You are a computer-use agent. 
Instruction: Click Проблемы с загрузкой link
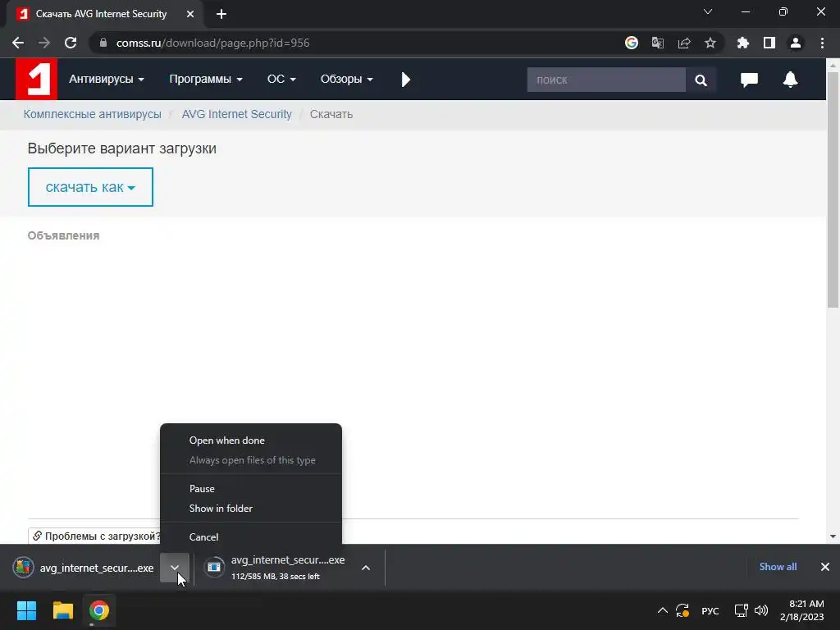[97, 536]
